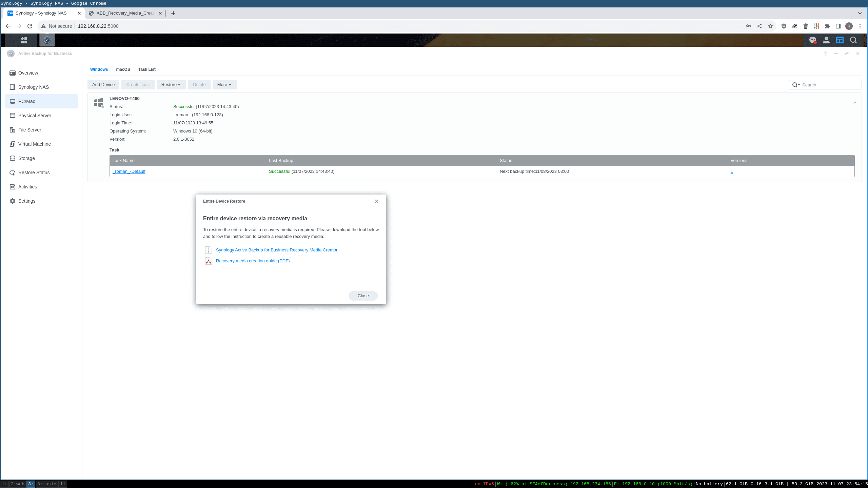Open File Server in the sidebar

pos(41,130)
